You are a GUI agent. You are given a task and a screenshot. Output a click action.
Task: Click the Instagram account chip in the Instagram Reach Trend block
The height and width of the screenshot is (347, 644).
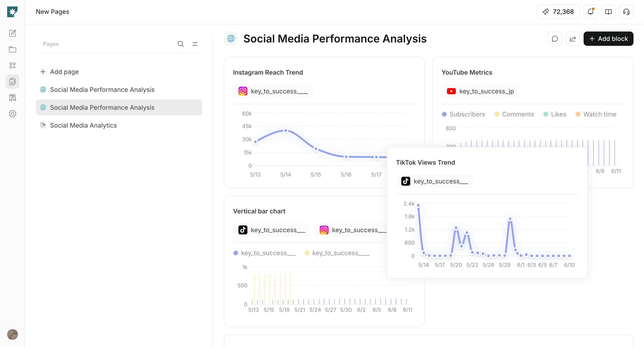[x=273, y=91]
